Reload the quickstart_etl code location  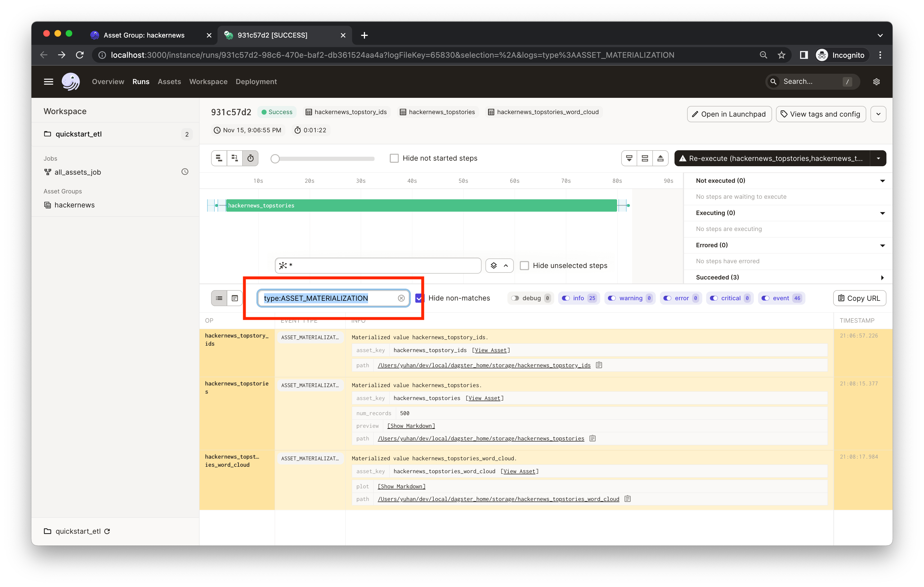tap(107, 531)
